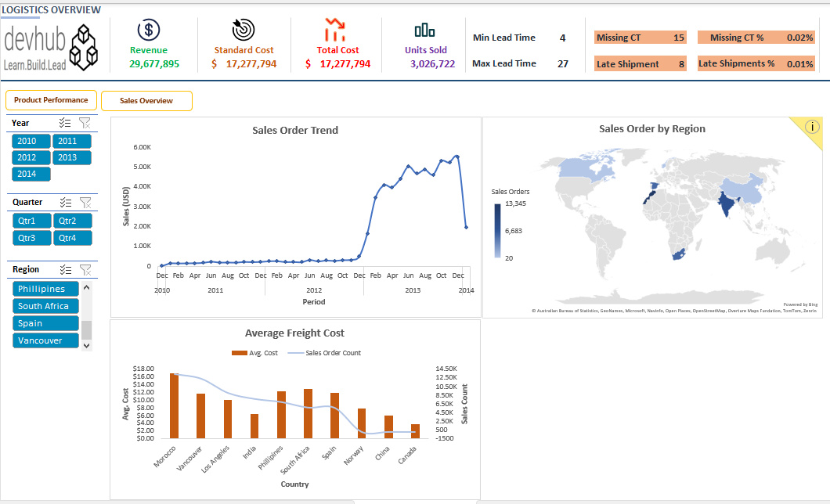
Task: Click the Standard Cost target icon
Action: coord(244,30)
